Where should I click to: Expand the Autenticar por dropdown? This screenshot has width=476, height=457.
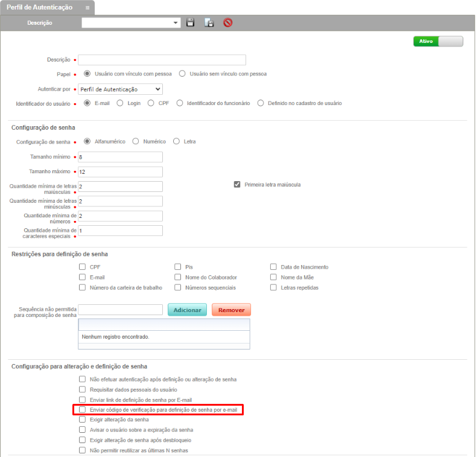point(120,89)
